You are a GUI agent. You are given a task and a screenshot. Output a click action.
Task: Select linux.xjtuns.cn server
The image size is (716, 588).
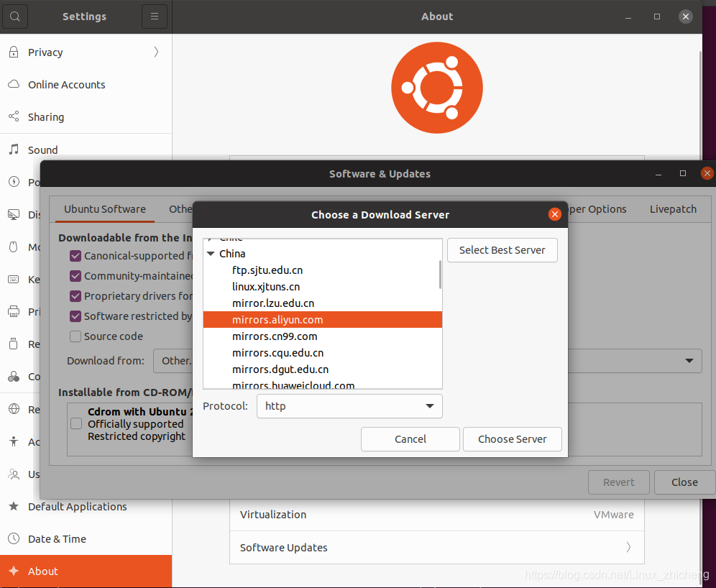point(322,287)
